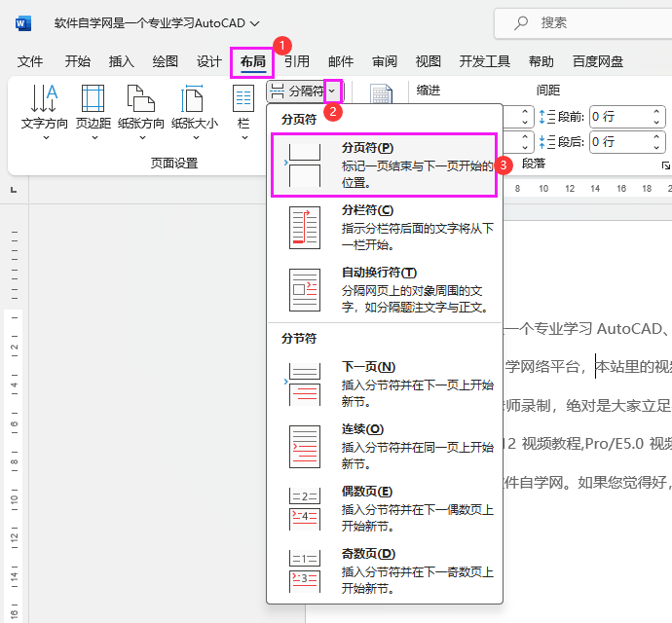Expand the 纸张方向 dropdown chevron

click(x=143, y=138)
